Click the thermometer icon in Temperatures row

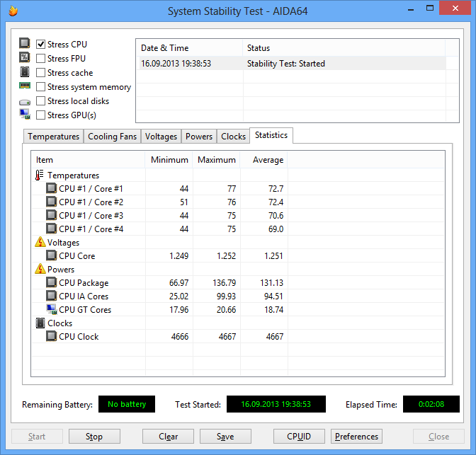click(40, 175)
